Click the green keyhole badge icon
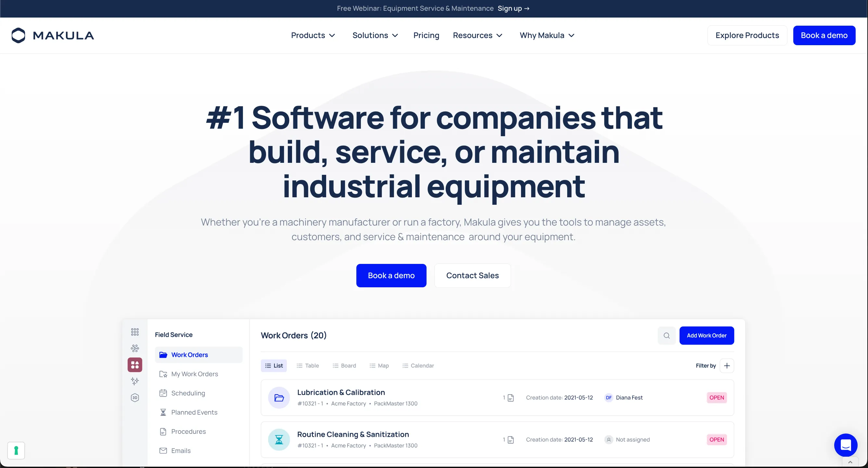Screen dimensions: 868x468 (16, 450)
